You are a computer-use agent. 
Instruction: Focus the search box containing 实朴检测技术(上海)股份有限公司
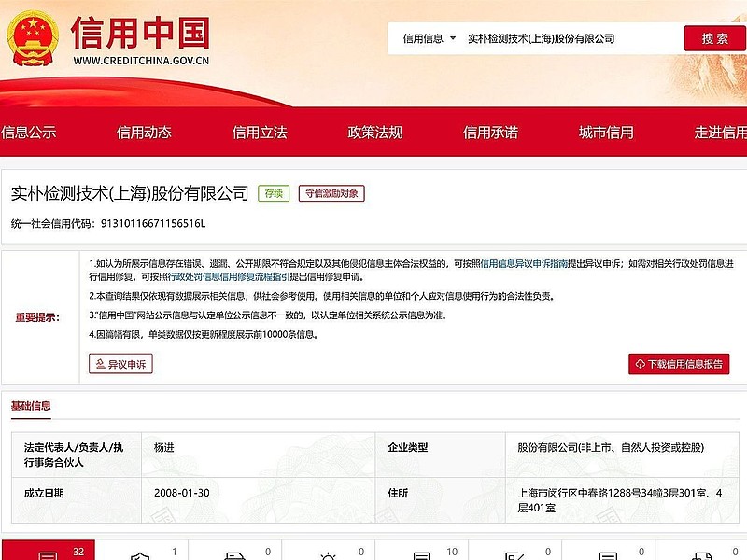point(541,38)
